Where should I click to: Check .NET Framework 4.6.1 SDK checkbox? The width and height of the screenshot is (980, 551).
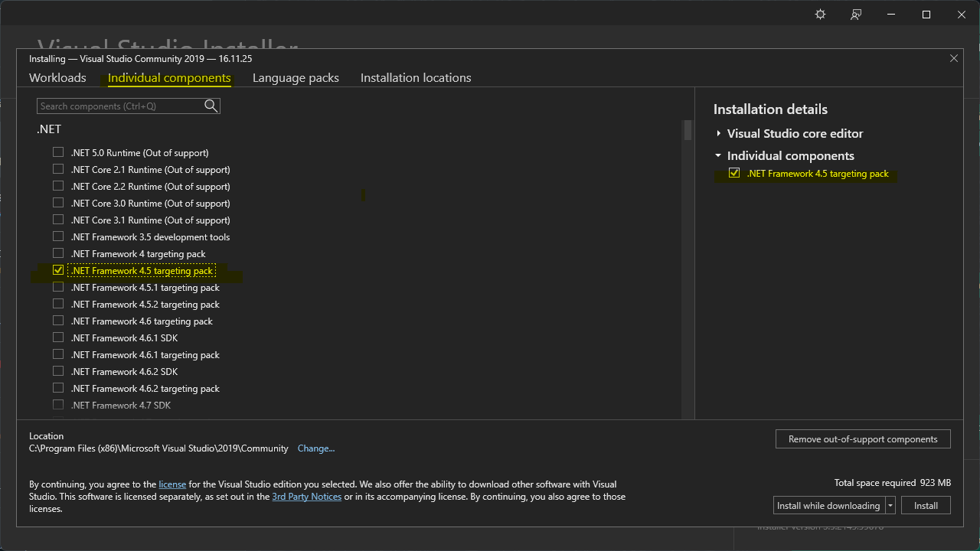pyautogui.click(x=58, y=337)
